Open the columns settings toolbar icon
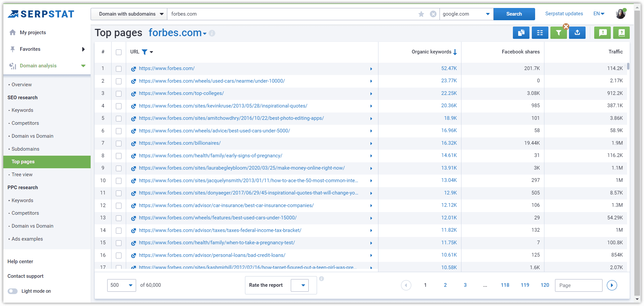The width and height of the screenshot is (644, 306). (x=540, y=33)
